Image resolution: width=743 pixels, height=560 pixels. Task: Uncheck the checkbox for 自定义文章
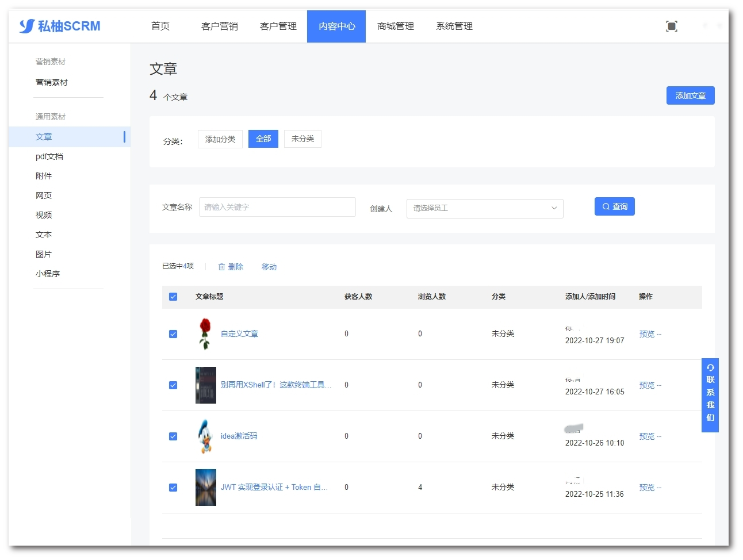(x=173, y=334)
